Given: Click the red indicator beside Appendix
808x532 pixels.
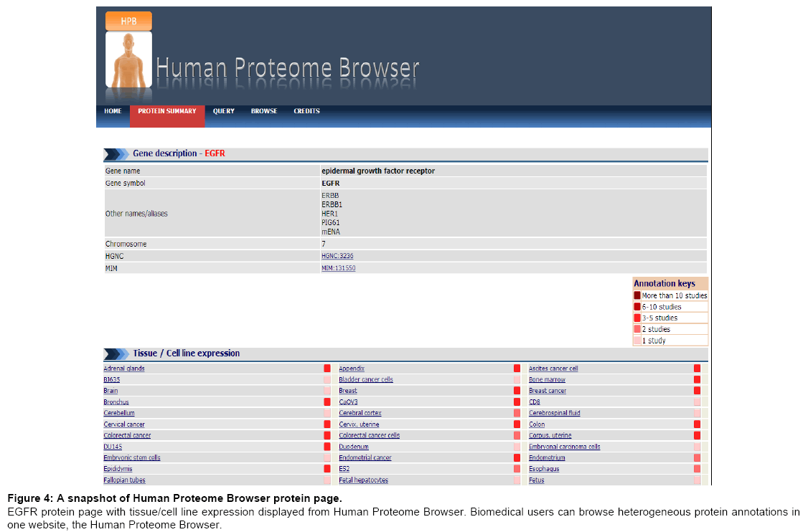Looking at the screenshot, I should [x=517, y=369].
